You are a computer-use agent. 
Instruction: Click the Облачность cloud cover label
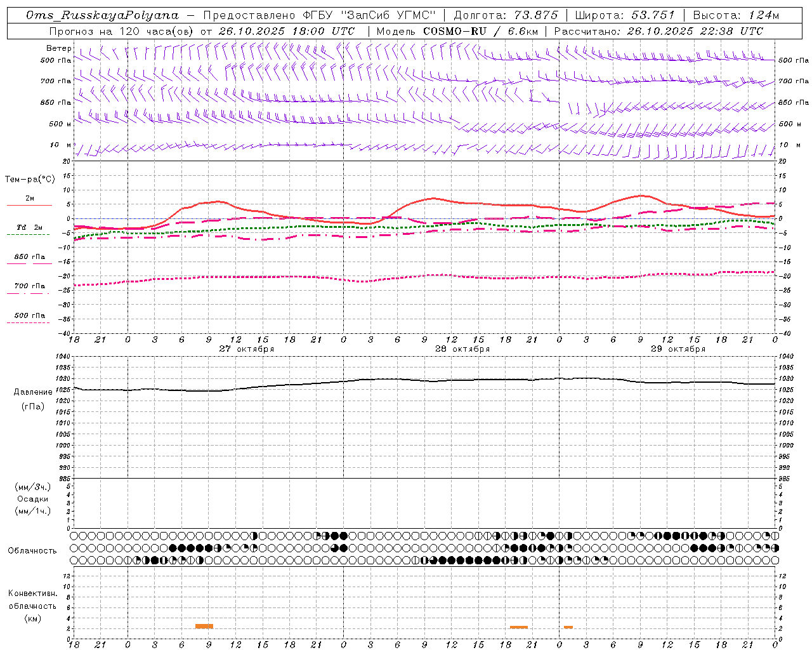click(32, 551)
